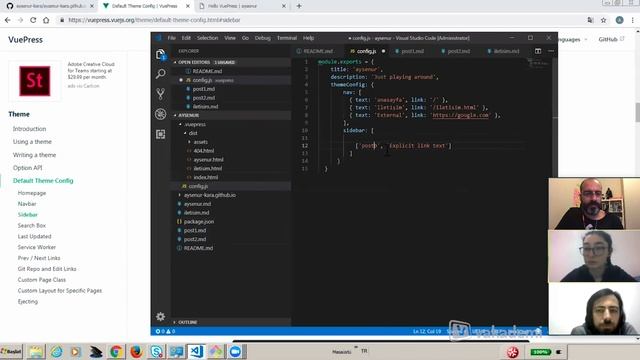Open the Navbar sidebar link

tap(27, 204)
